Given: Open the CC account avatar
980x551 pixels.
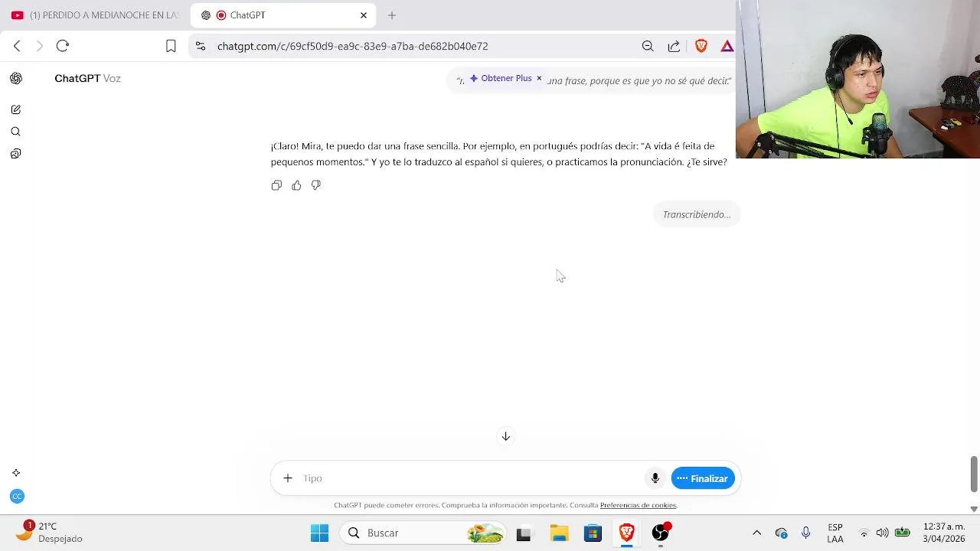Looking at the screenshot, I should click(17, 496).
